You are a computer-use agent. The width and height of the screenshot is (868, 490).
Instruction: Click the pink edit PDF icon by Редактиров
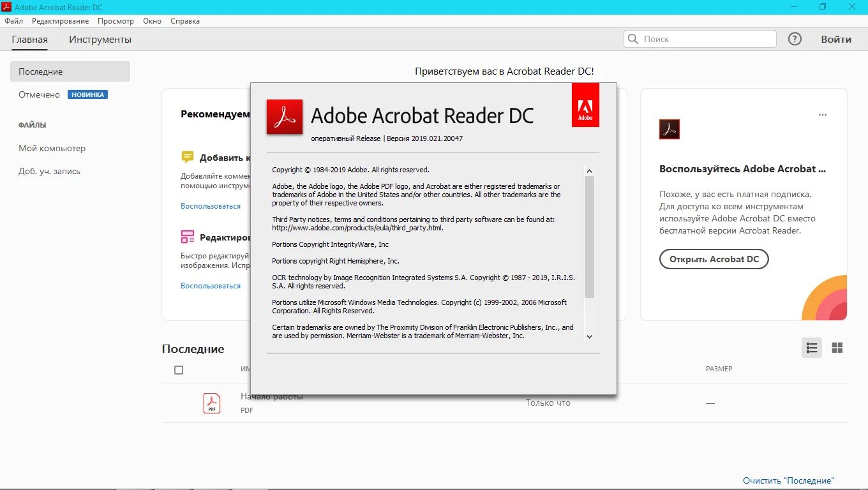pyautogui.click(x=188, y=237)
